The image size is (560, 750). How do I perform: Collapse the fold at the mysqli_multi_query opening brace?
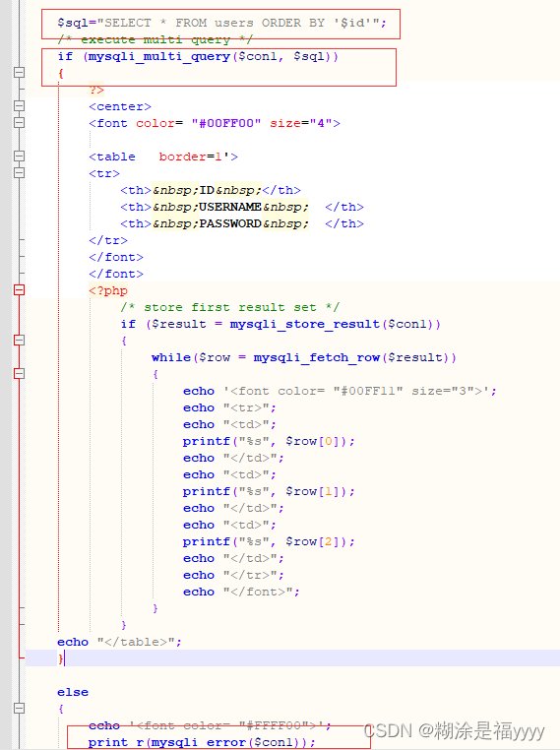coord(19,73)
